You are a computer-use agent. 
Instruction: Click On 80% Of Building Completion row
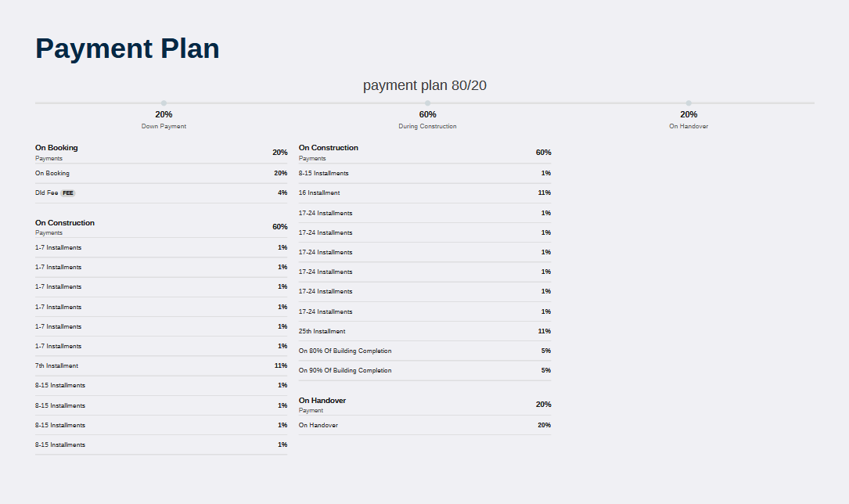pos(424,351)
